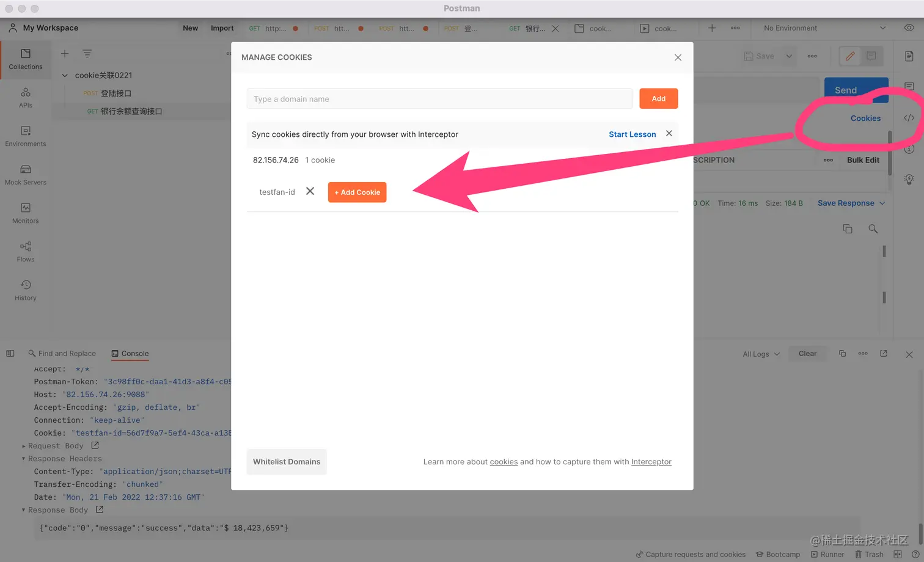Open environment quick look eye icon
This screenshot has width=924, height=562.
(909, 28)
